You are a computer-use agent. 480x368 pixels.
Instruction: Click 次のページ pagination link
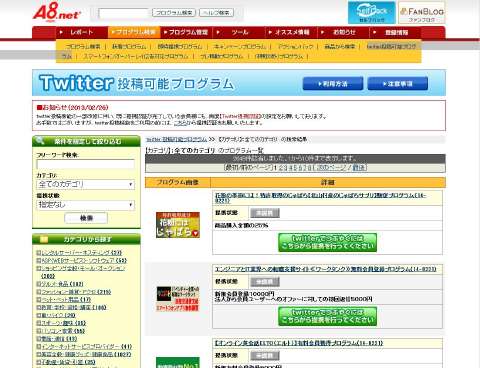[332, 168]
